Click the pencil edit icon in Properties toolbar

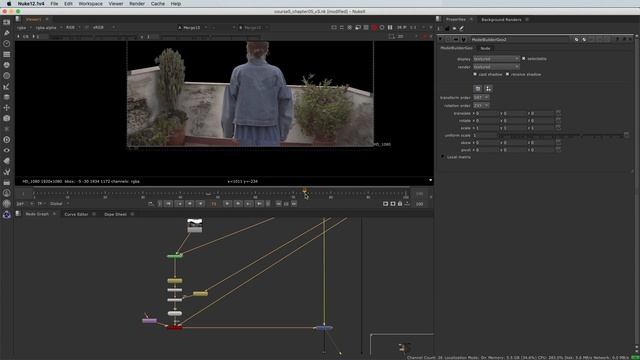[x=462, y=28]
